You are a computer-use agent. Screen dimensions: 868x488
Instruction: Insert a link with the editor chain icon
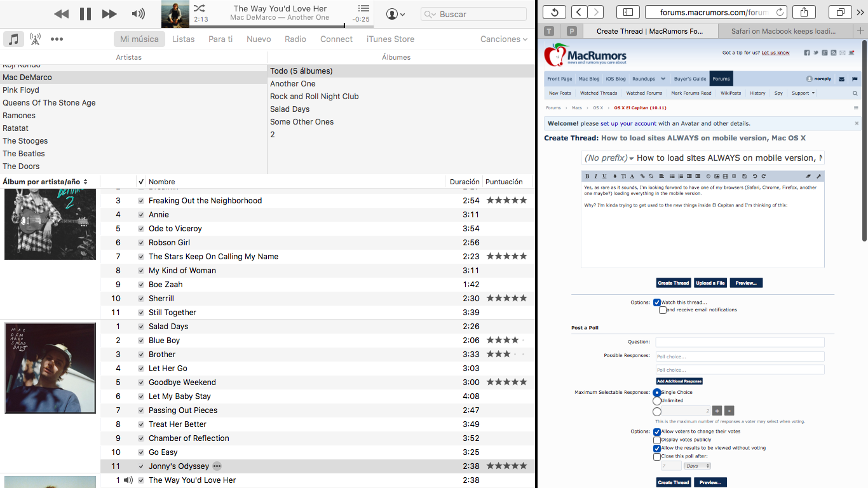642,176
